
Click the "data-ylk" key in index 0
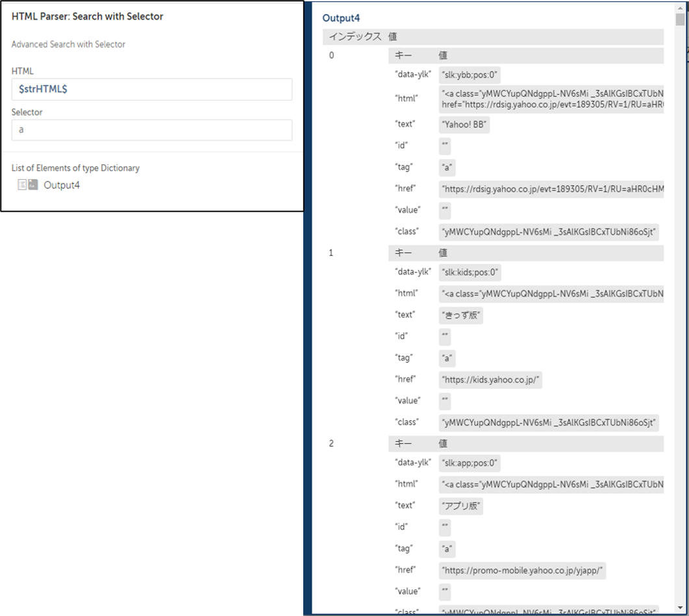point(413,74)
